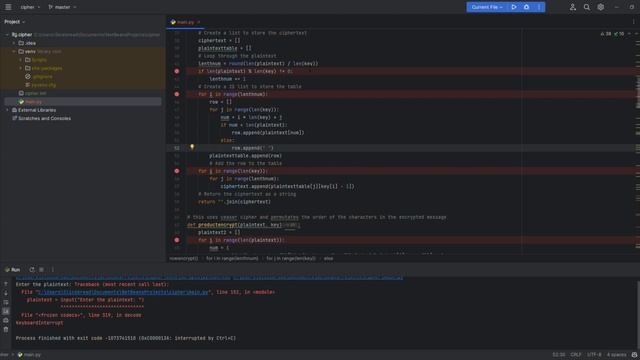The image size is (640, 360).
Task: Open the Code With Me person icon
Action: pos(573,7)
